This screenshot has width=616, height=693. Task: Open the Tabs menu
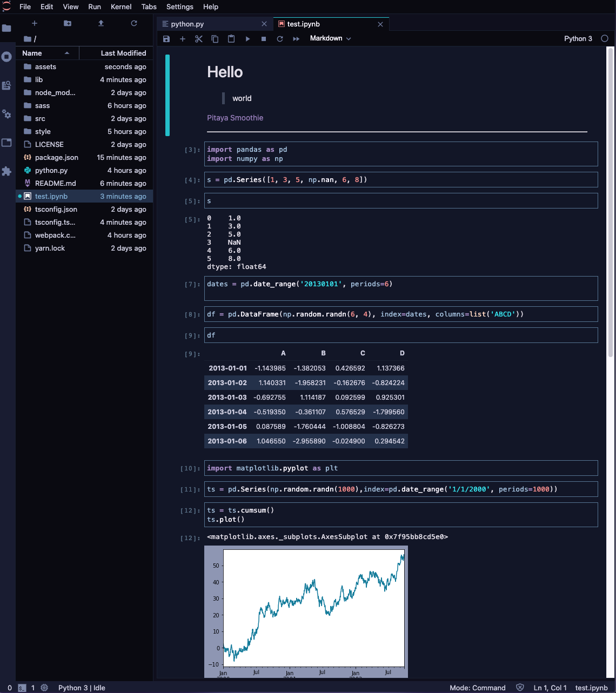coord(149,6)
